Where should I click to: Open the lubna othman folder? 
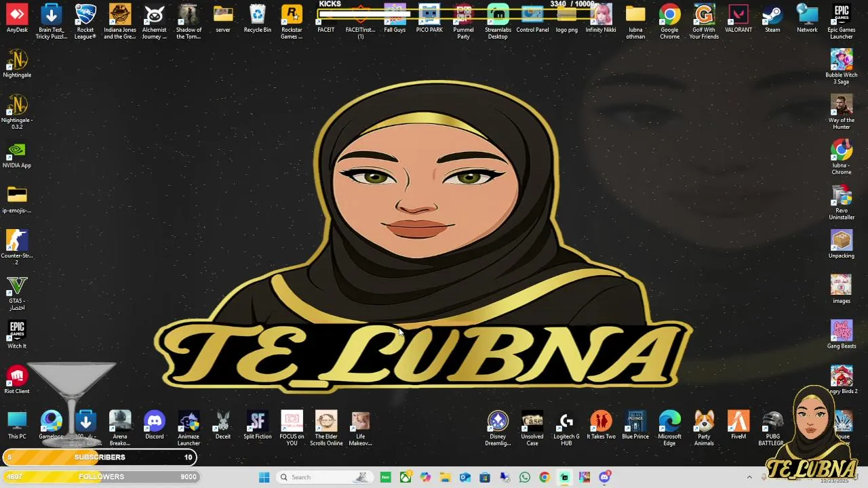pos(635,22)
